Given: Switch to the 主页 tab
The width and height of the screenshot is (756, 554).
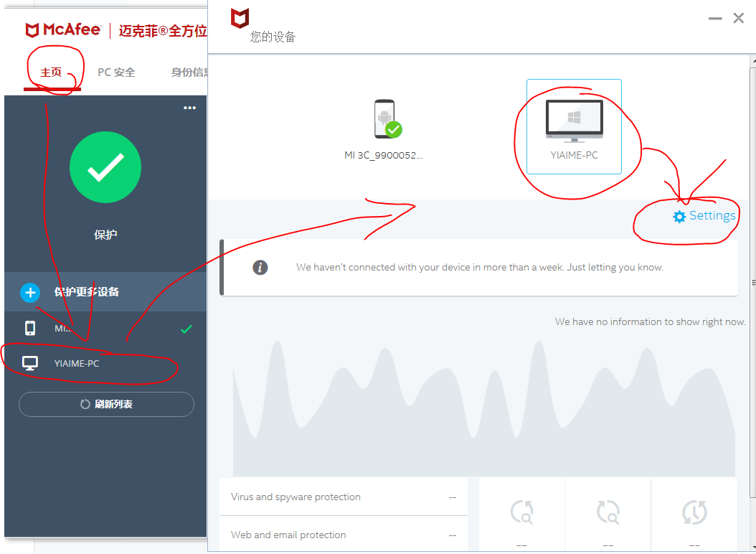Looking at the screenshot, I should [x=51, y=72].
